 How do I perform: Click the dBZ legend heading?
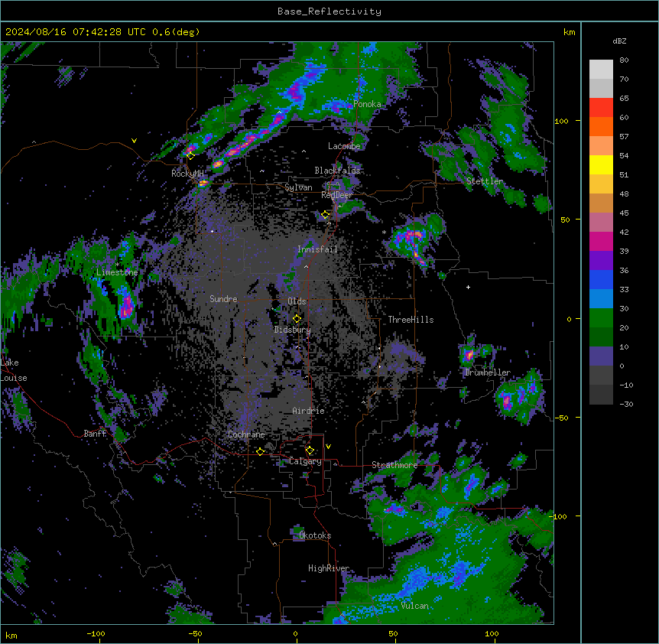pyautogui.click(x=619, y=41)
